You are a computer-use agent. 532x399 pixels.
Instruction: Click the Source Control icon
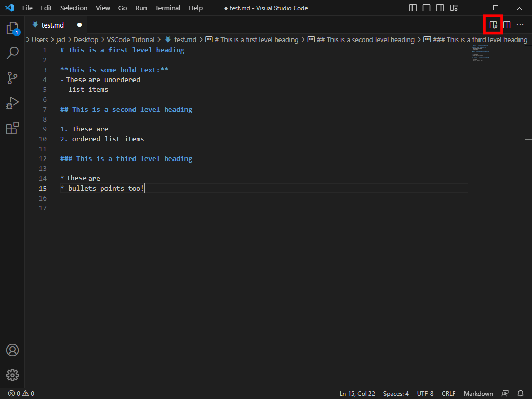pos(12,77)
